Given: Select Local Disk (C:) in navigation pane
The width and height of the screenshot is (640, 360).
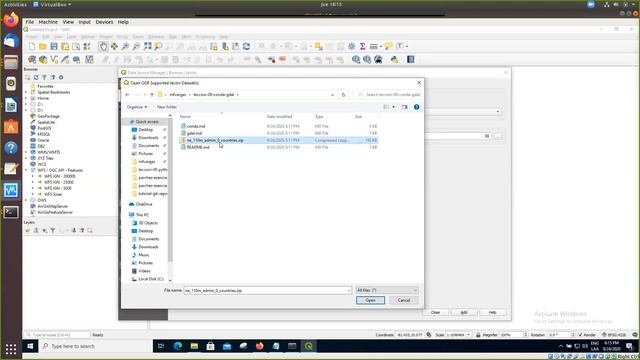Looking at the screenshot, I should pyautogui.click(x=151, y=279).
